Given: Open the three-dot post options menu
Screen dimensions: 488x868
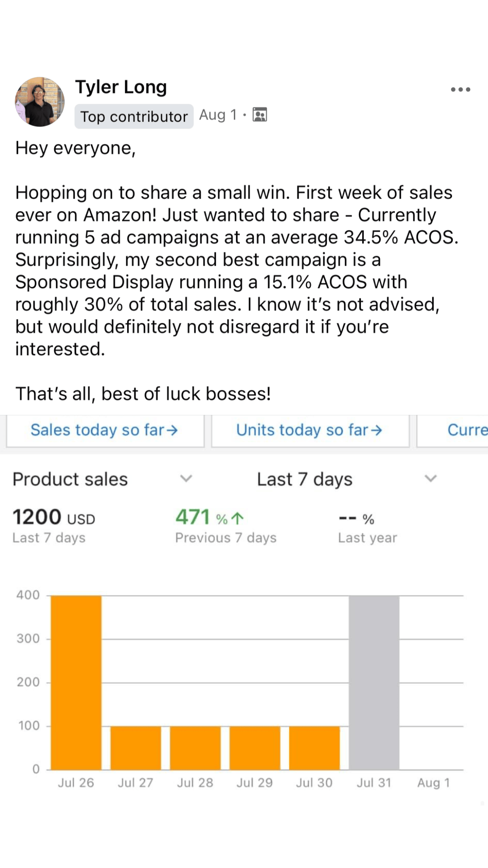Looking at the screenshot, I should pyautogui.click(x=460, y=89).
